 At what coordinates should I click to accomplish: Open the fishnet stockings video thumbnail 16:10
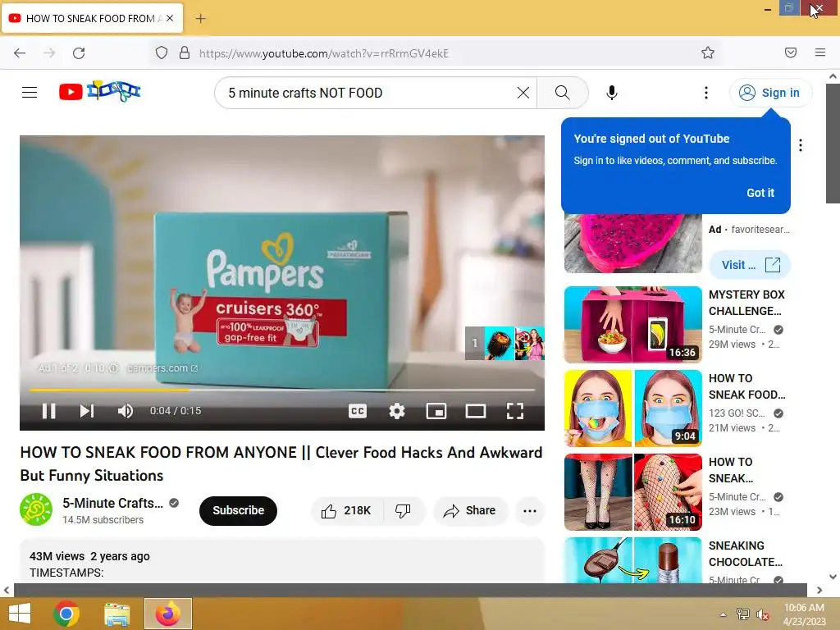(632, 492)
